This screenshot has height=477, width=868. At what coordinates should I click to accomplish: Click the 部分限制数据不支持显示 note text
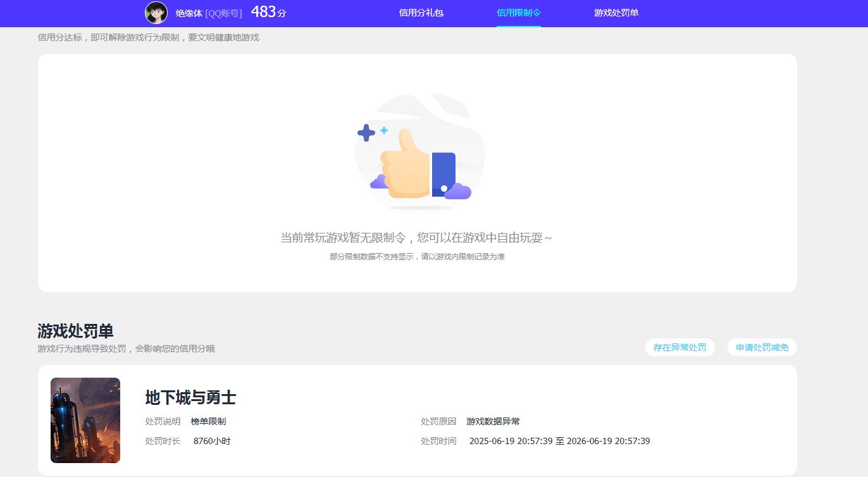(417, 257)
